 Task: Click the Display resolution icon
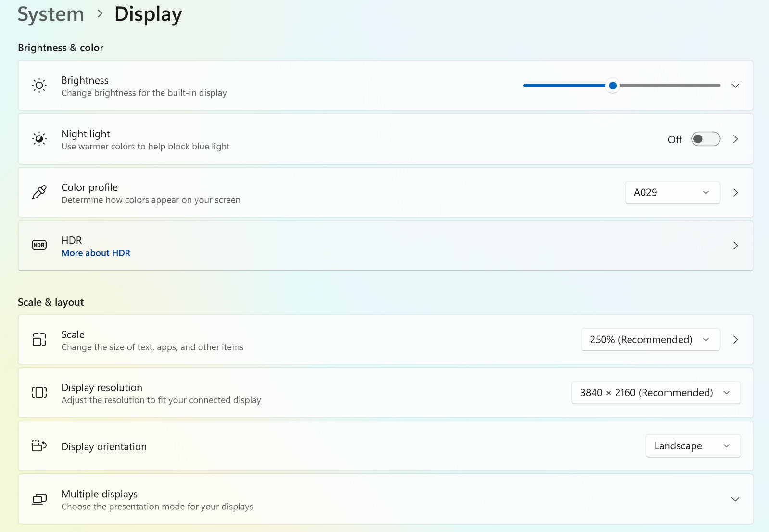pos(39,393)
